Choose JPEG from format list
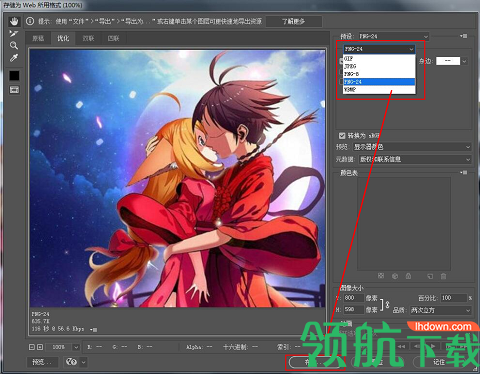Viewport: 480px width, 374px height. pos(379,66)
